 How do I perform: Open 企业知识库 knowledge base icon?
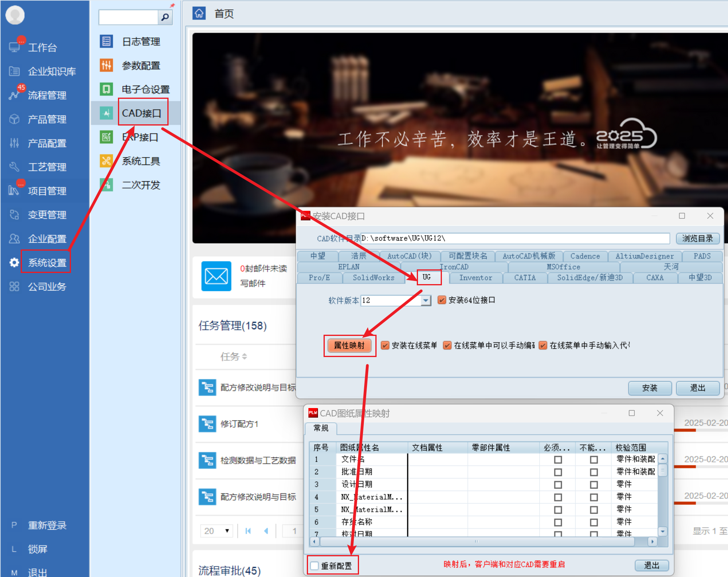coord(14,71)
